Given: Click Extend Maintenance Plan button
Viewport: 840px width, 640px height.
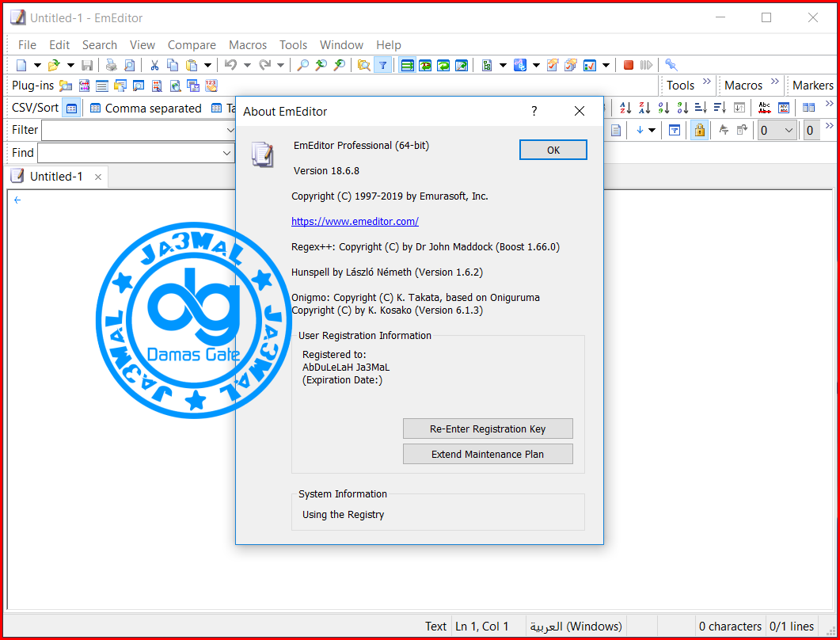Looking at the screenshot, I should click(x=488, y=454).
